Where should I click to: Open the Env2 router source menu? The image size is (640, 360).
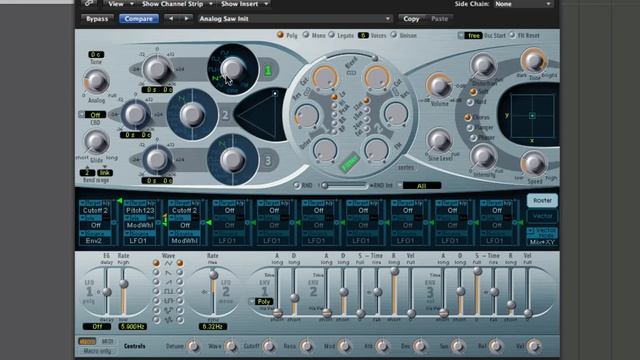coord(94,241)
